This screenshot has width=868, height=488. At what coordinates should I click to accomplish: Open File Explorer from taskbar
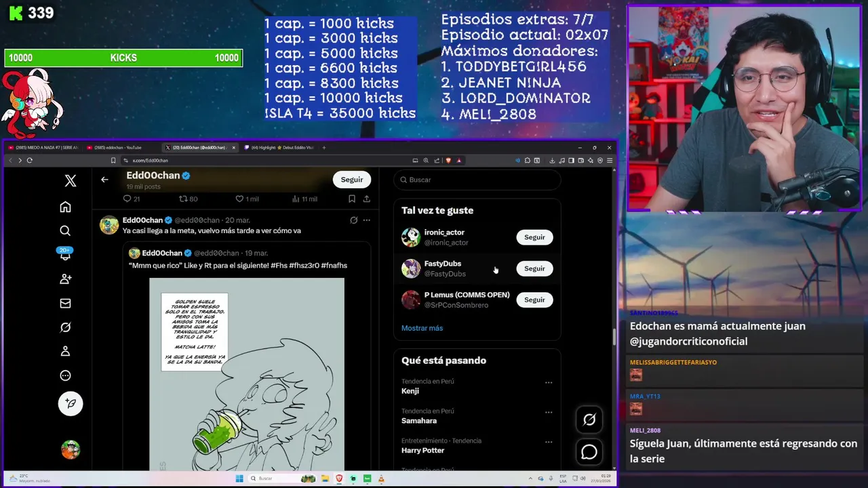click(325, 479)
